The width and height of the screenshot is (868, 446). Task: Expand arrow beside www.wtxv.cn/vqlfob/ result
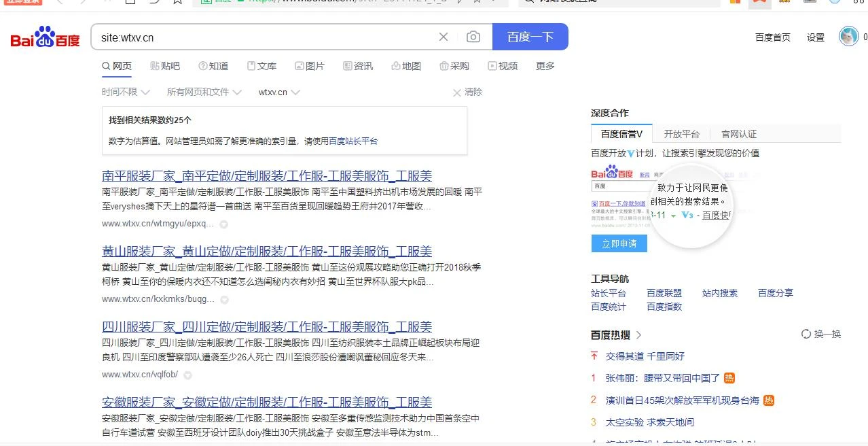click(188, 375)
